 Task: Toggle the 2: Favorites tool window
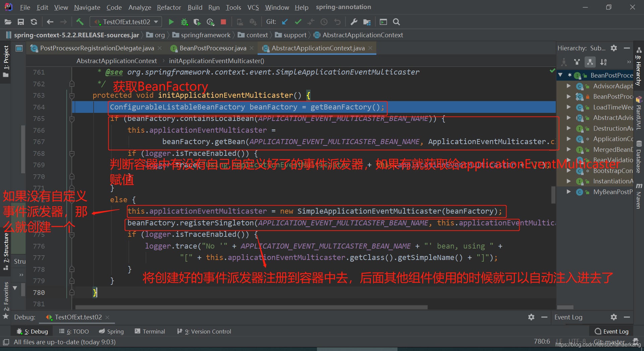click(x=6, y=300)
